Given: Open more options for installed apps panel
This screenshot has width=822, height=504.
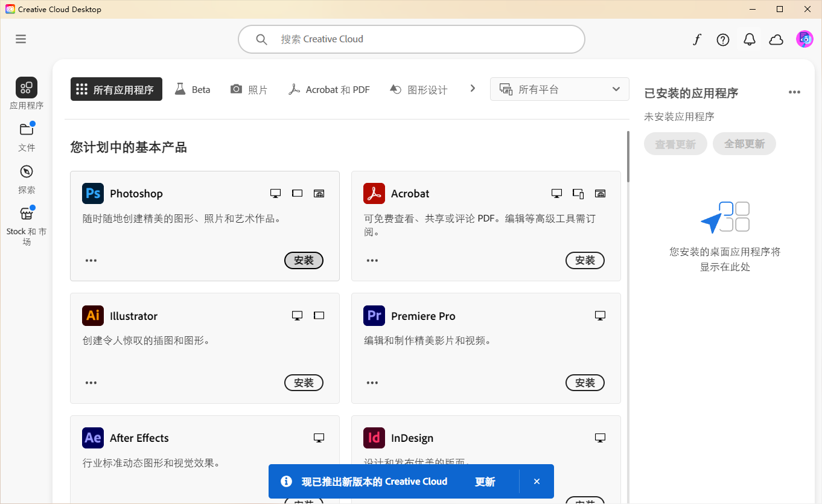Looking at the screenshot, I should [794, 92].
